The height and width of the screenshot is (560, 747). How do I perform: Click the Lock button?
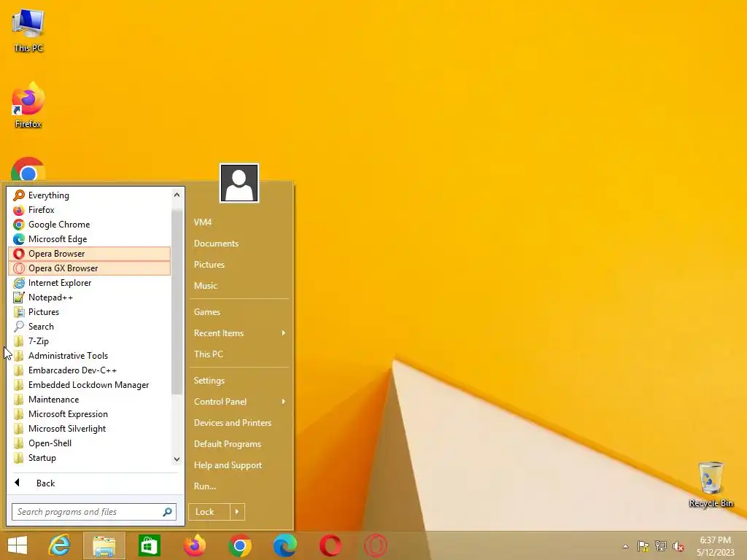209,512
